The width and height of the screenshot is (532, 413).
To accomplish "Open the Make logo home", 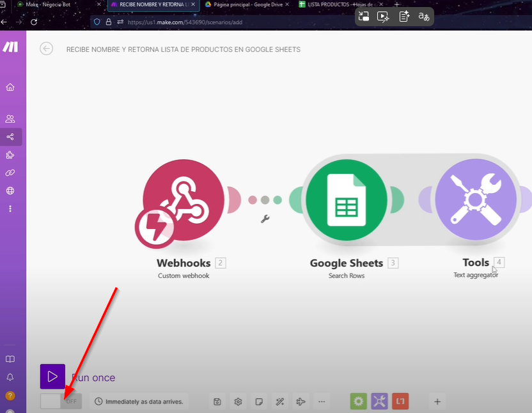I will (10, 47).
